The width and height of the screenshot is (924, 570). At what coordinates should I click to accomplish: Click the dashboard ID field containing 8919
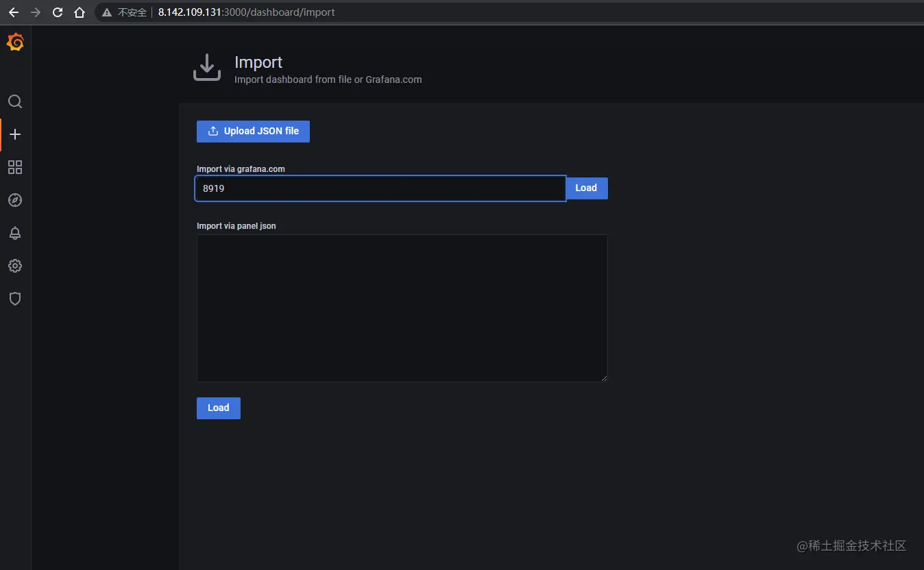[380, 188]
